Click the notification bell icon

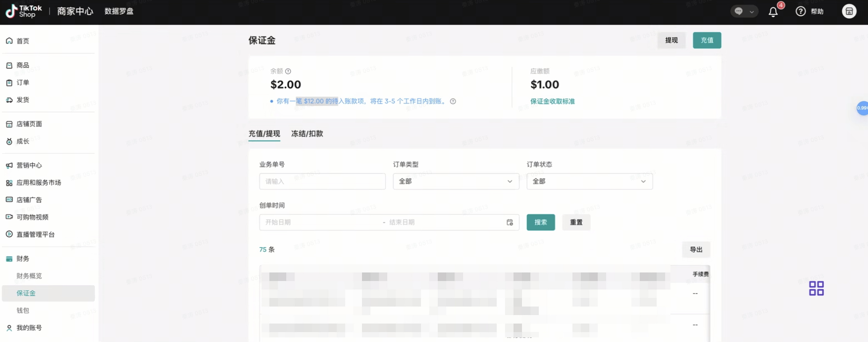click(773, 12)
